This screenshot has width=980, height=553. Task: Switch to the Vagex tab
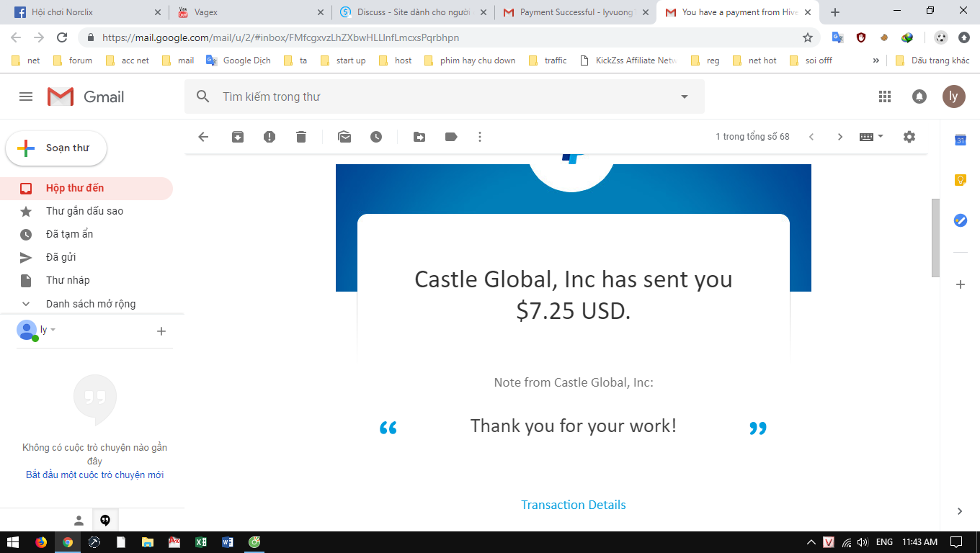(251, 12)
